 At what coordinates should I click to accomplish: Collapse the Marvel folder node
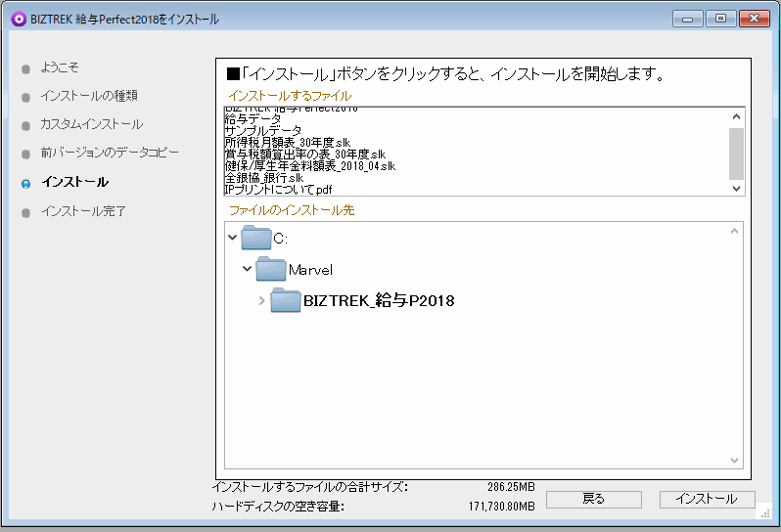[247, 269]
